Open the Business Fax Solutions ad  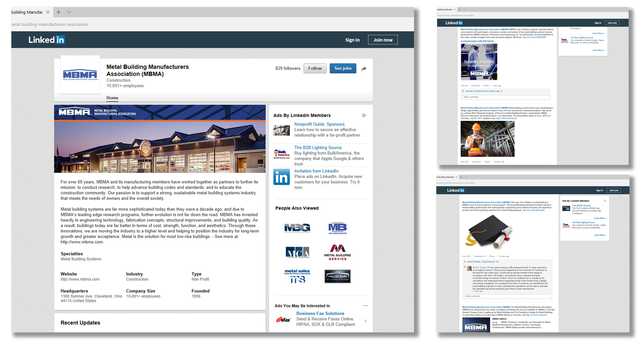(320, 313)
